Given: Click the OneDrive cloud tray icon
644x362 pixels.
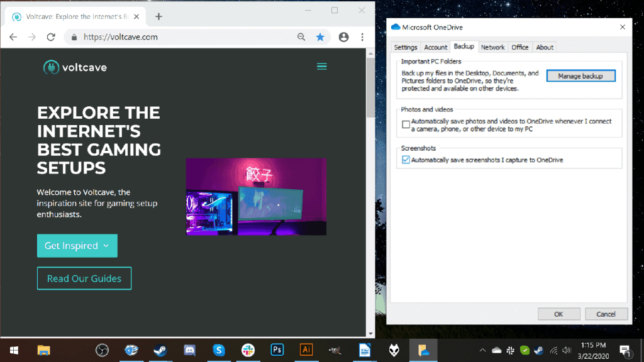Looking at the screenshot, I should pos(497,350).
